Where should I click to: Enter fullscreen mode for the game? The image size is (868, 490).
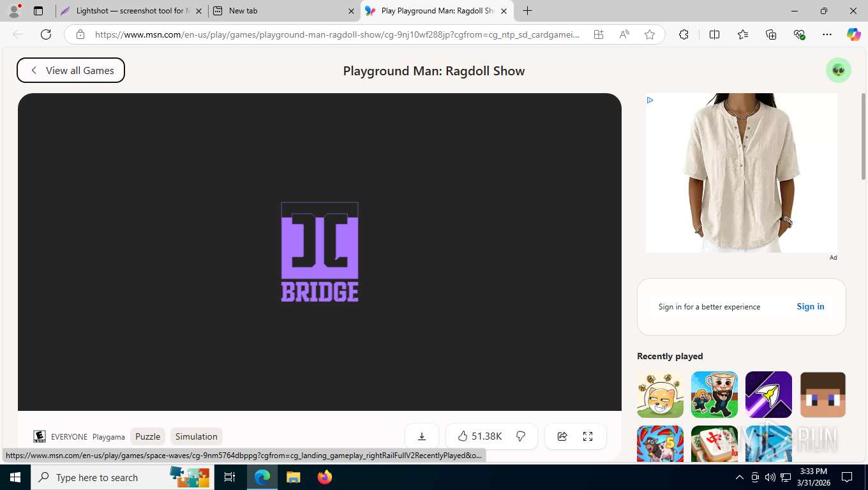point(588,436)
